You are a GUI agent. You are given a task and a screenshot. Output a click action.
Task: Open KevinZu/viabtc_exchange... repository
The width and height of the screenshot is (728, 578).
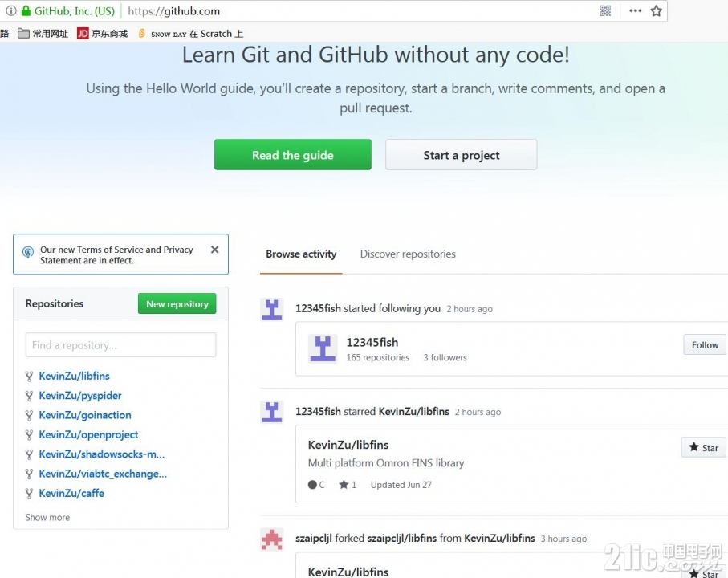pos(103,474)
